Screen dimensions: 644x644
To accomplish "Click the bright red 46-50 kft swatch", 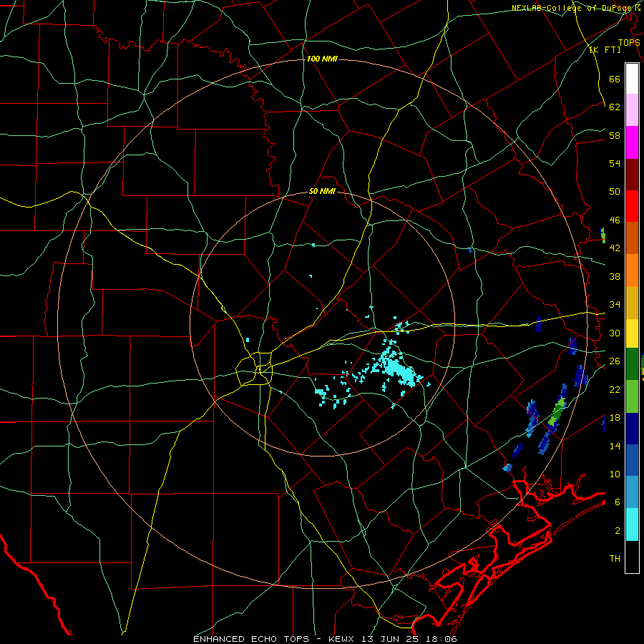I will pos(632,206).
